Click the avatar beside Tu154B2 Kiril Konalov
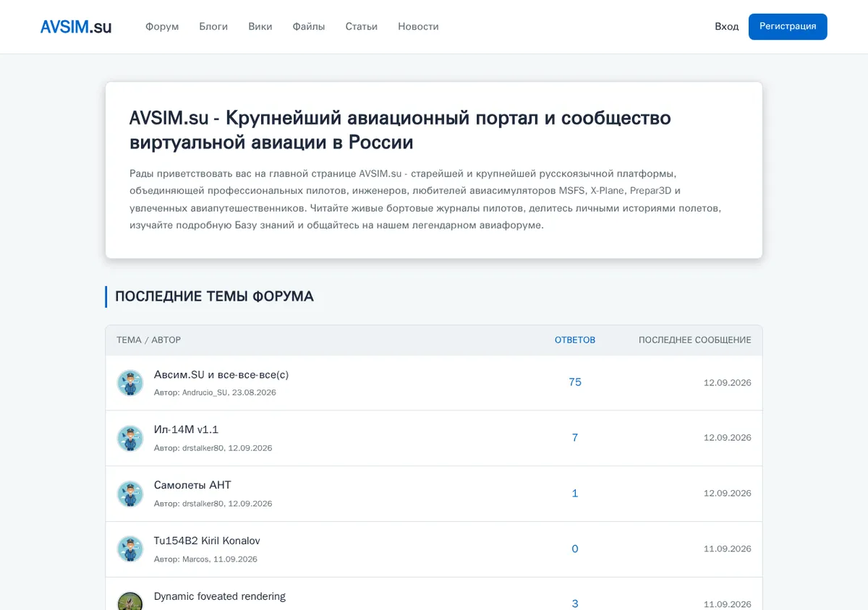 click(130, 549)
